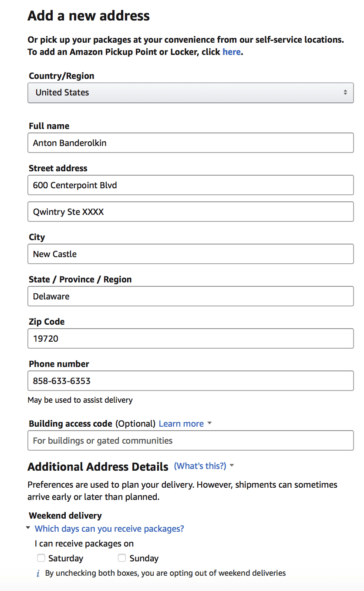The image size is (364, 591).
Task: Select the City input field
Action: click(x=191, y=254)
